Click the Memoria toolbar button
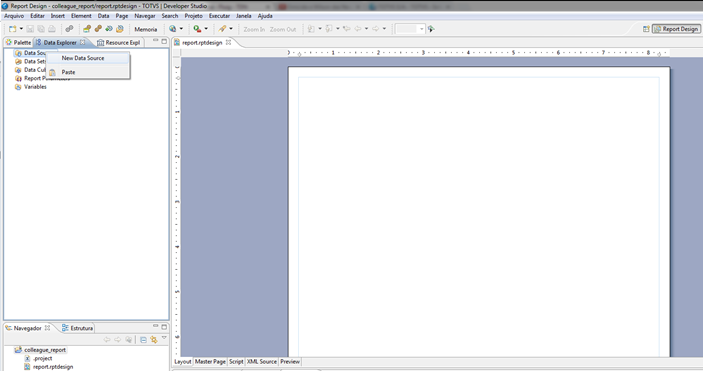Screen dimensions: 703x371 tap(146, 29)
